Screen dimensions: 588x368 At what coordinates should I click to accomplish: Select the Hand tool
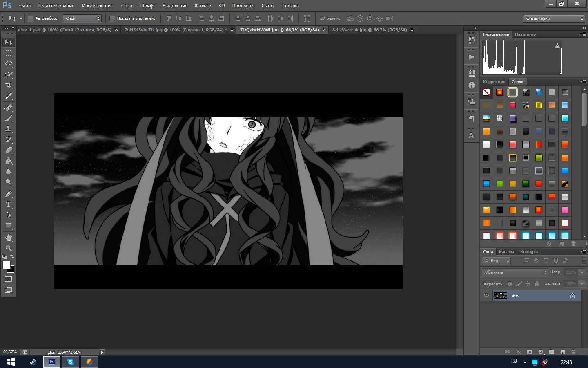(9, 238)
